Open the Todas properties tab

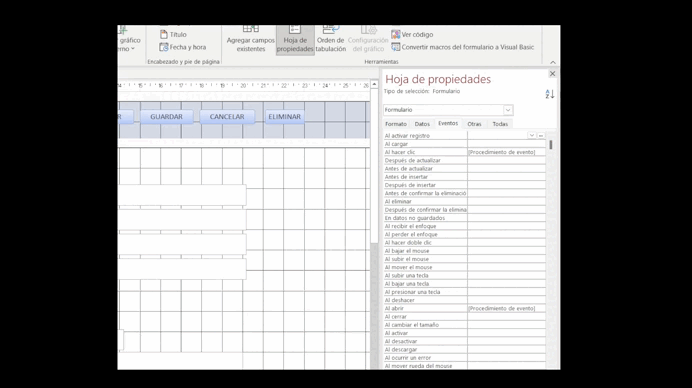[x=500, y=124]
